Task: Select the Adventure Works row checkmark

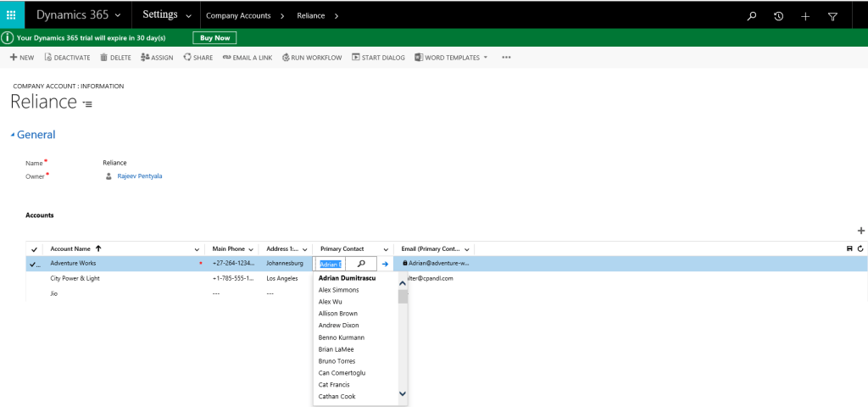Action: 34,264
